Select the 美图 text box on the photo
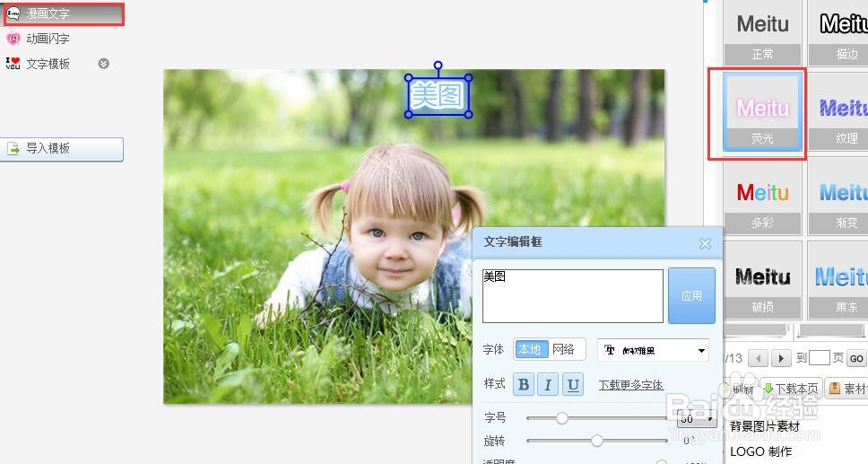Screen dimensions: 868x464 (438, 96)
